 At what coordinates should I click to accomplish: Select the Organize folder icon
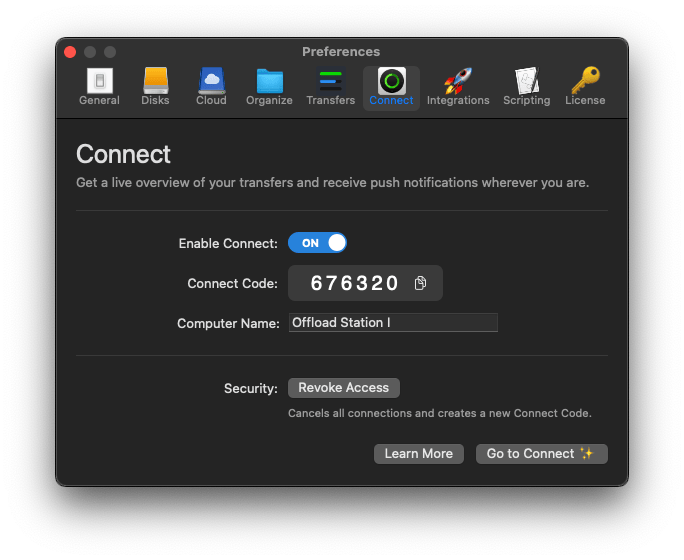click(269, 86)
